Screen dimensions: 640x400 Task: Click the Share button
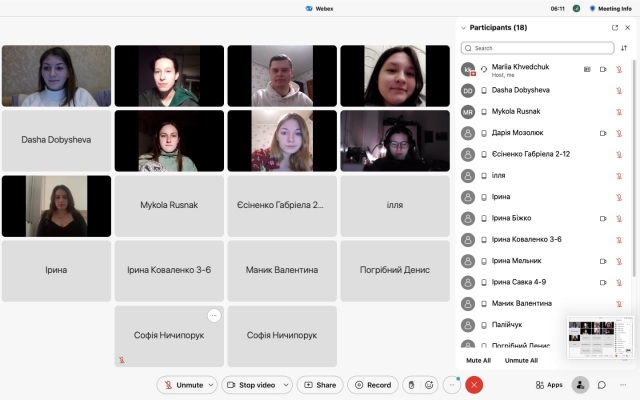320,385
